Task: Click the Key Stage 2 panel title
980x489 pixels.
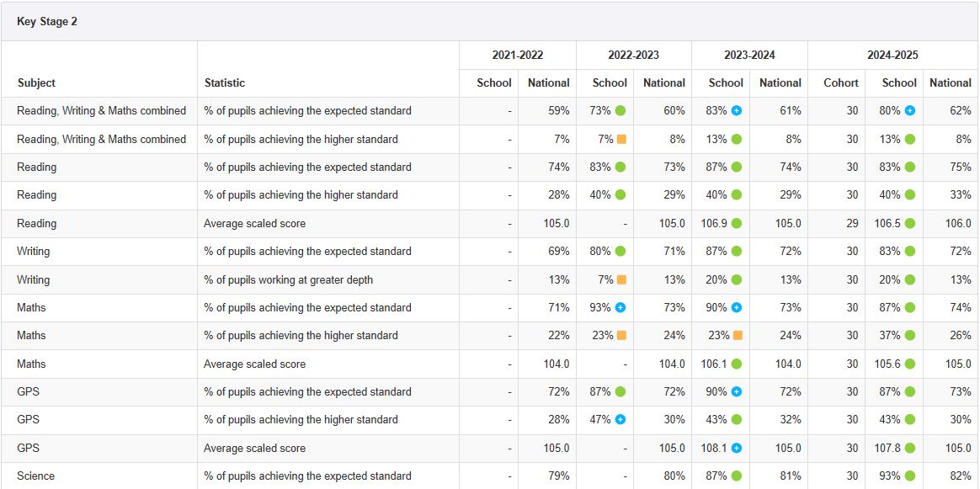Action: pos(47,22)
